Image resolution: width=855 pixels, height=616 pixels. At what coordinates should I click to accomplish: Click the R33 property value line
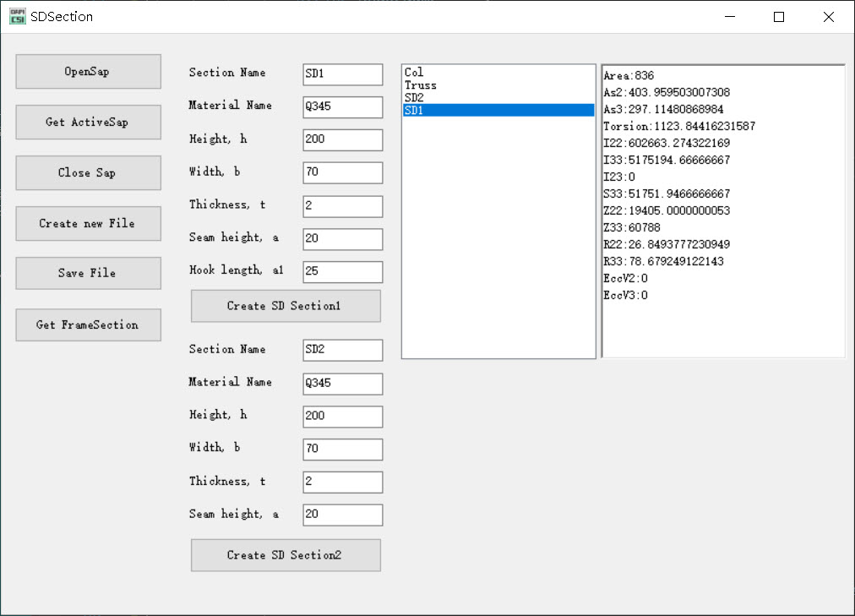point(663,262)
